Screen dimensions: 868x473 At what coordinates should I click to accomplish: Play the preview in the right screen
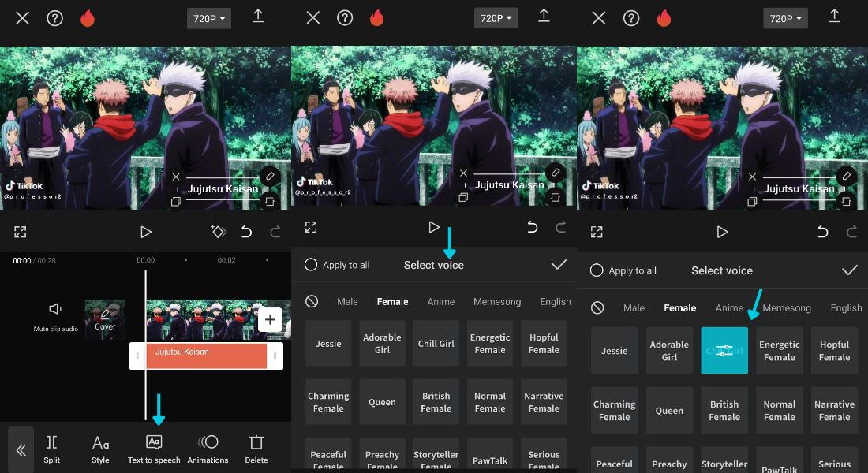click(722, 232)
